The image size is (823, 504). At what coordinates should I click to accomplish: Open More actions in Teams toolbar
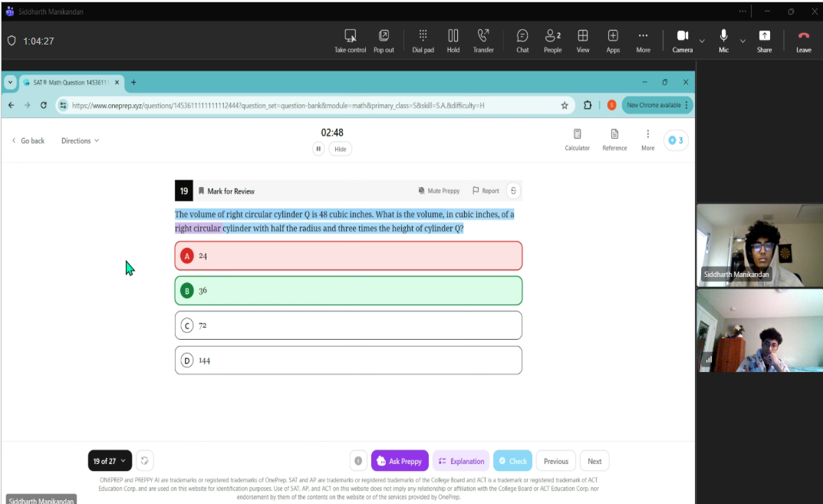[x=643, y=41]
